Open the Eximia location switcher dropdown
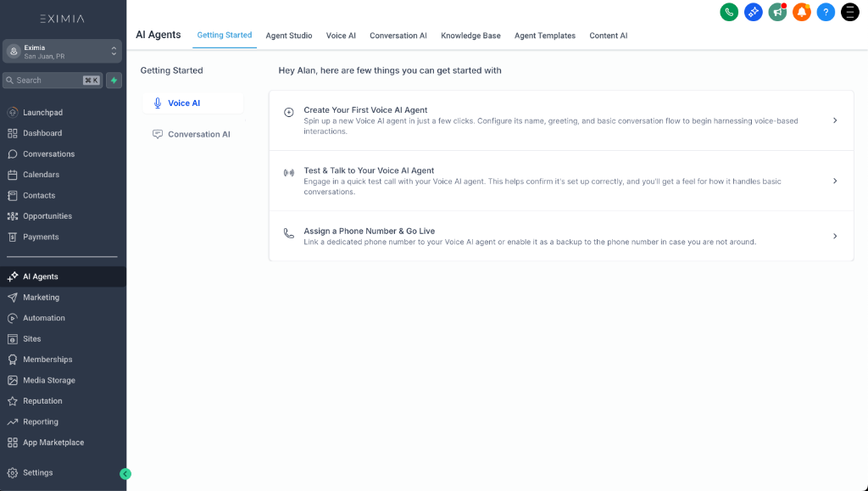 (62, 51)
